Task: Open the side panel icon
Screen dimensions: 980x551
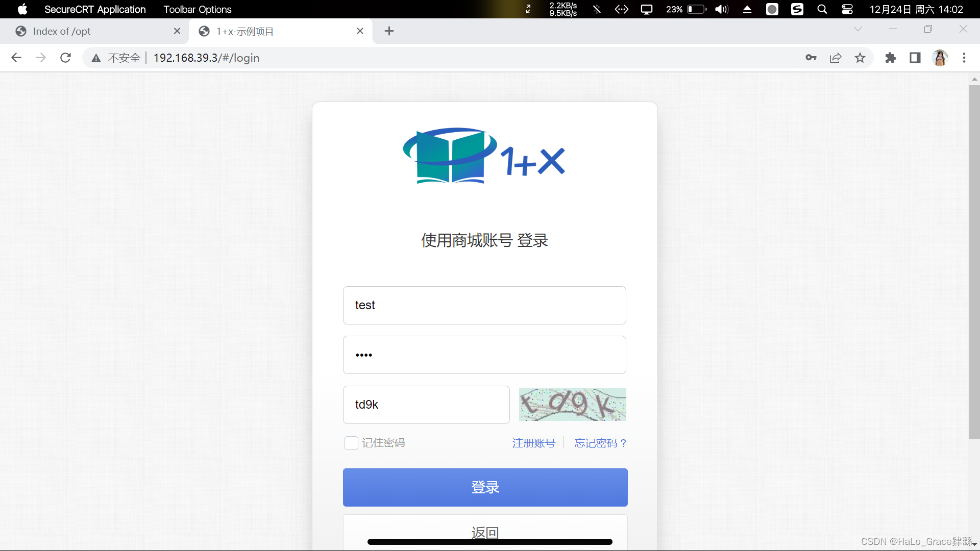Action: coord(915,58)
